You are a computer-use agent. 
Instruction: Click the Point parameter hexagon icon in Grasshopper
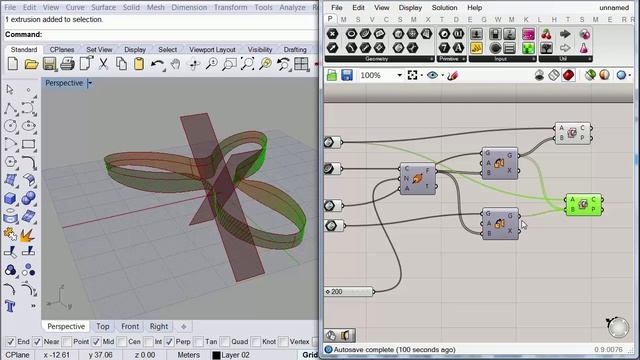(332, 33)
